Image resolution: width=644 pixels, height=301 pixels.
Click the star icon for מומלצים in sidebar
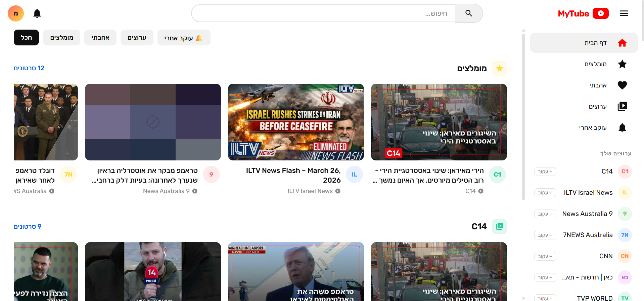pyautogui.click(x=622, y=64)
